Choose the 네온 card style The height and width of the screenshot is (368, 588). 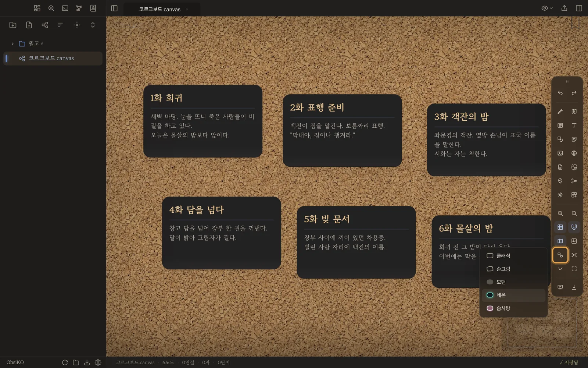click(x=514, y=295)
